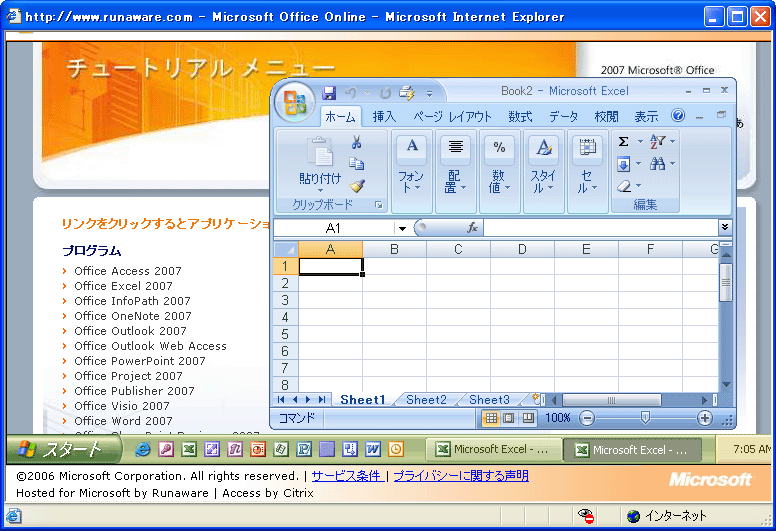Open the 表示 ribbon tab
The width and height of the screenshot is (776, 531).
tap(646, 117)
